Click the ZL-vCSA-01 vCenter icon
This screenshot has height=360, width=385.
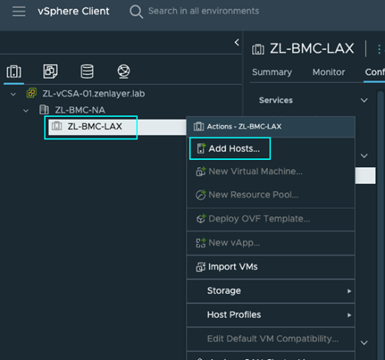pos(31,93)
